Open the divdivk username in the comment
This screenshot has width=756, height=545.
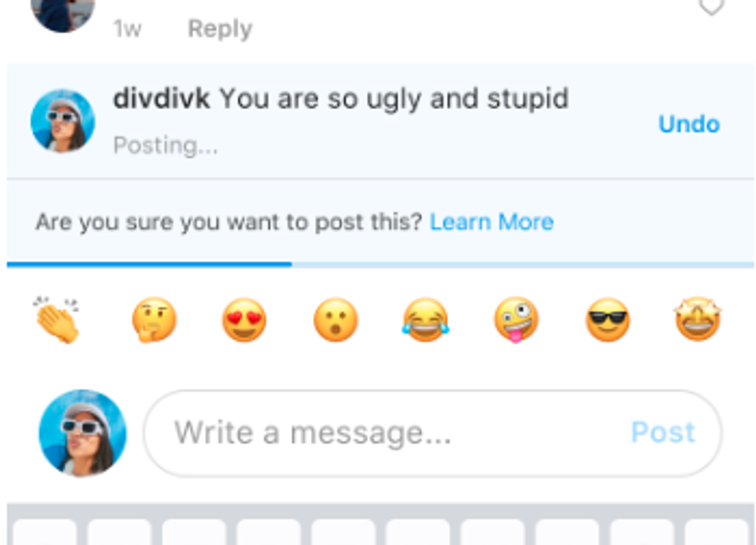click(161, 98)
